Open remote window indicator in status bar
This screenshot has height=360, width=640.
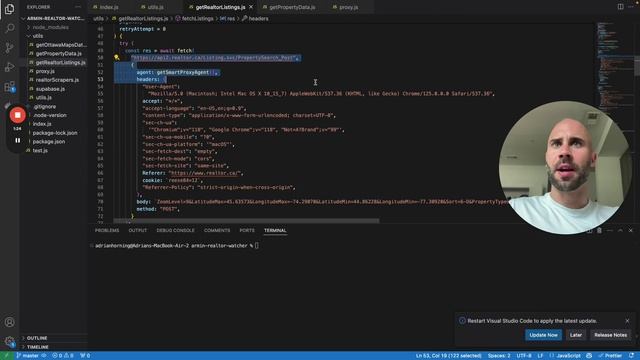pyautogui.click(x=7, y=356)
